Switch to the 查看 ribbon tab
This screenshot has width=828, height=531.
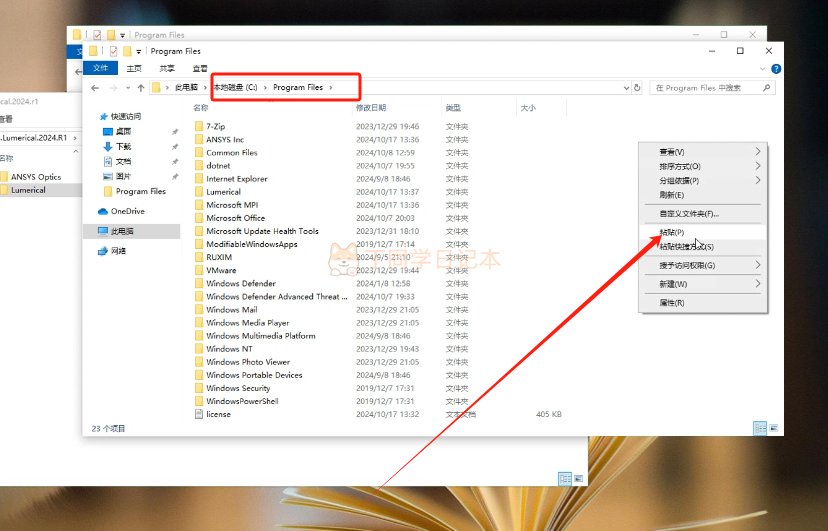click(200, 68)
